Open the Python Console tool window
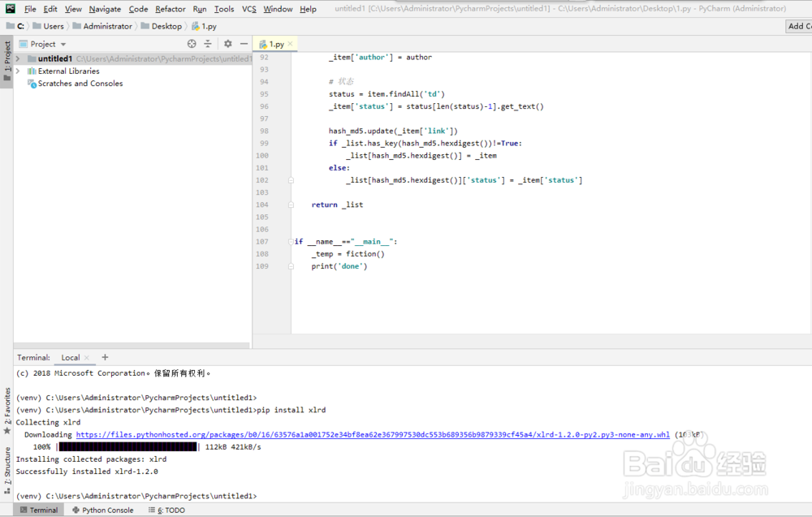This screenshot has height=517, width=812. [x=102, y=511]
